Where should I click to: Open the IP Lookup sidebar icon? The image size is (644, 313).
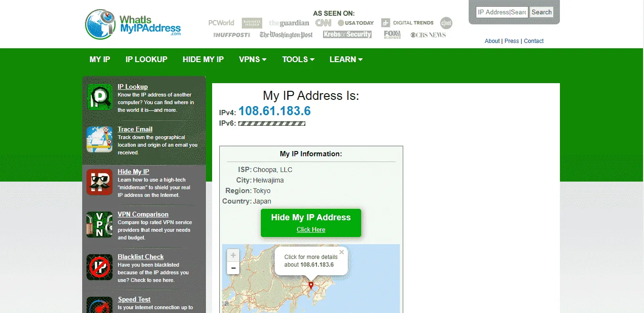99,97
